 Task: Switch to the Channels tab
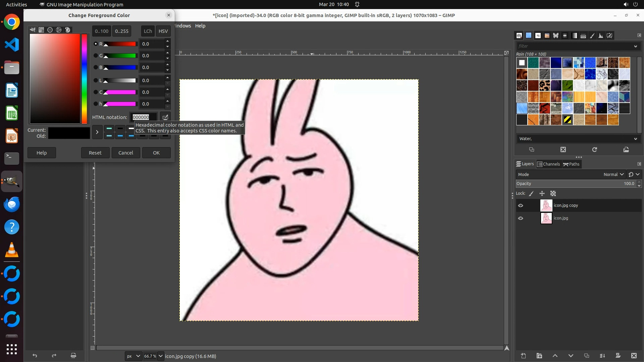[548, 164]
